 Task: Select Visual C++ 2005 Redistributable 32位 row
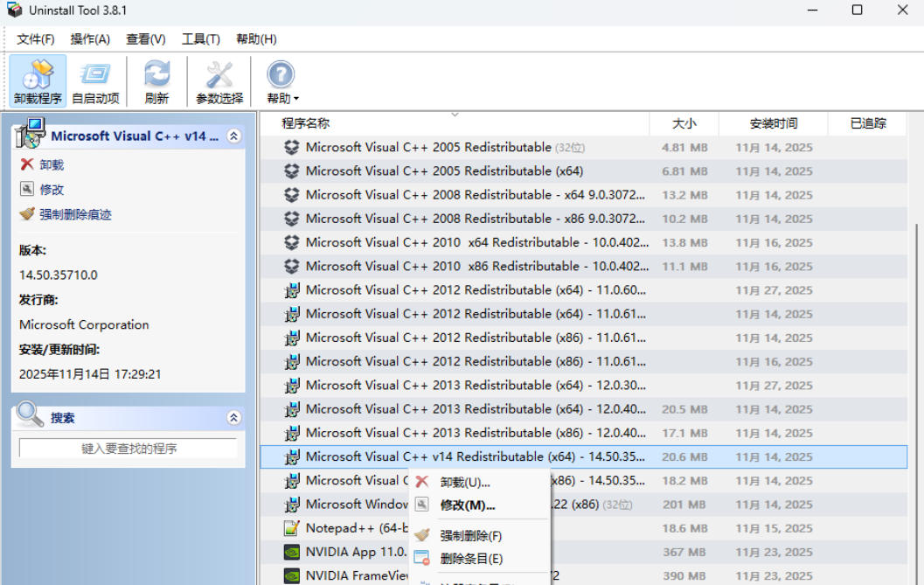tap(583, 148)
